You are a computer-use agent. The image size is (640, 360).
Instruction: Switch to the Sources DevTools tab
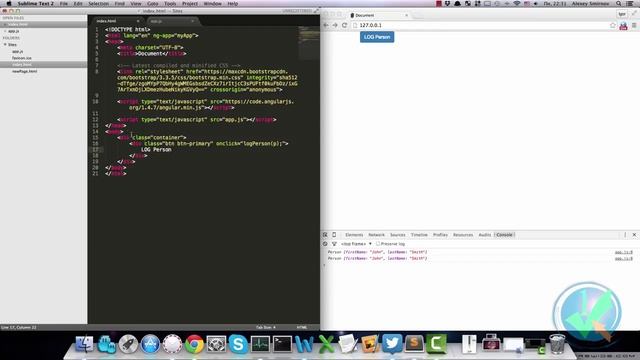click(x=398, y=235)
